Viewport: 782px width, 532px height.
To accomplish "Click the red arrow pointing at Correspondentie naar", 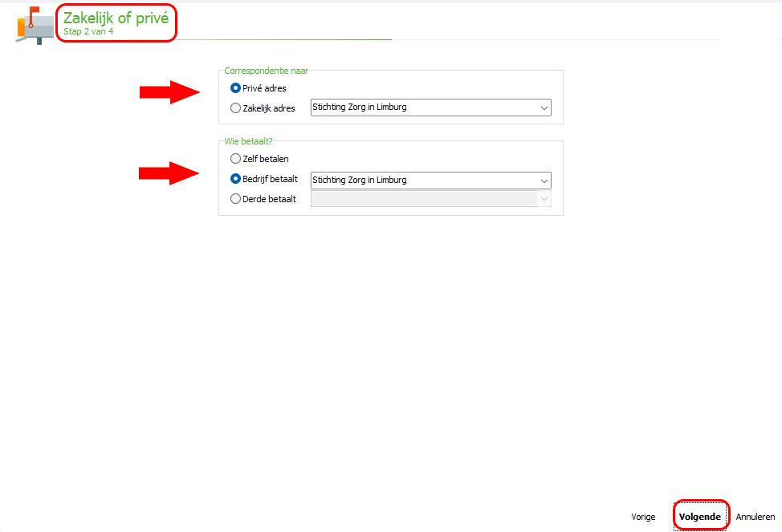I will pyautogui.click(x=169, y=93).
